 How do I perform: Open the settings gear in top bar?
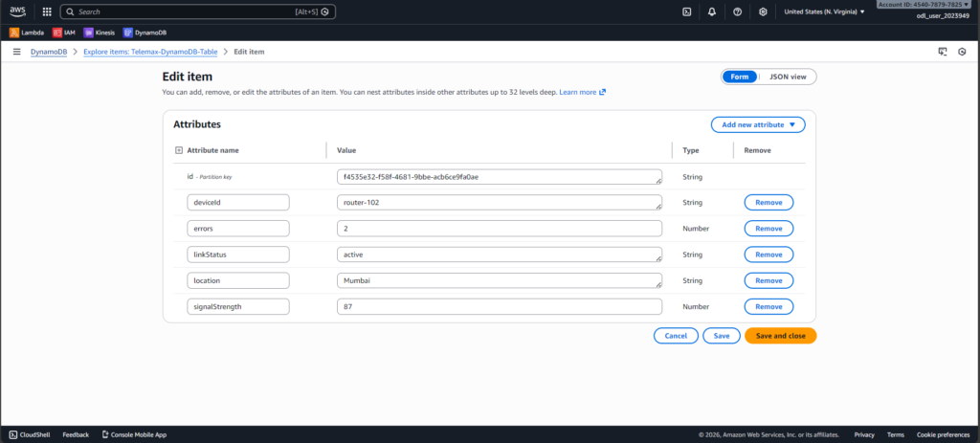763,11
